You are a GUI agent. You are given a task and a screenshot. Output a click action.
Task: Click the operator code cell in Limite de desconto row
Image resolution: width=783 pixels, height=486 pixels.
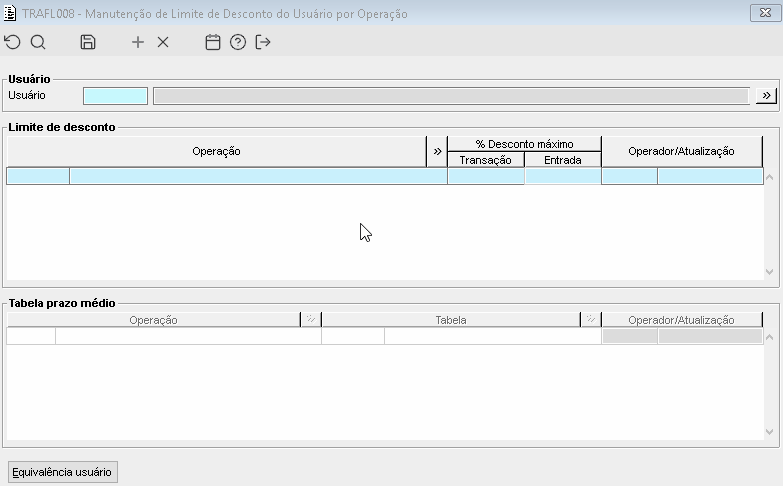tap(630, 176)
